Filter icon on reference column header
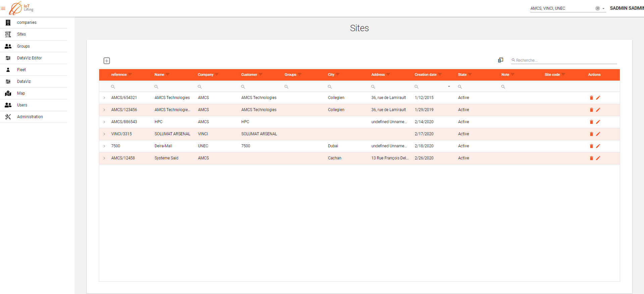This screenshot has width=644, height=294. [x=130, y=74]
